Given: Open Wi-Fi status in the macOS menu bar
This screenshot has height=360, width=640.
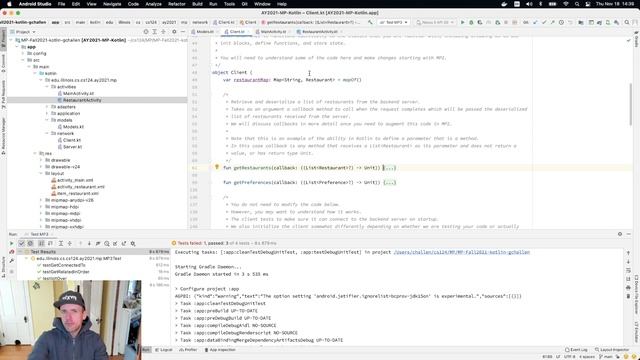Looking at the screenshot, I should pos(566,4).
